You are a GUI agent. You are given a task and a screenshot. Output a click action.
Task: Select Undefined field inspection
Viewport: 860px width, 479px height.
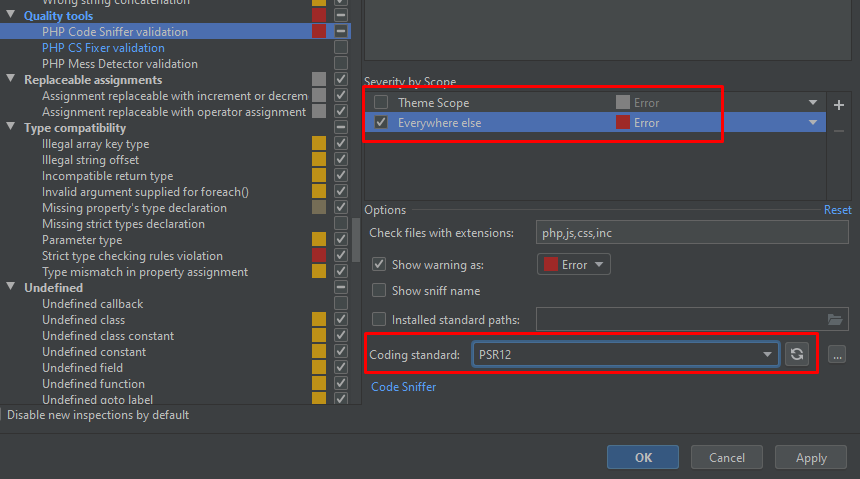(82, 368)
